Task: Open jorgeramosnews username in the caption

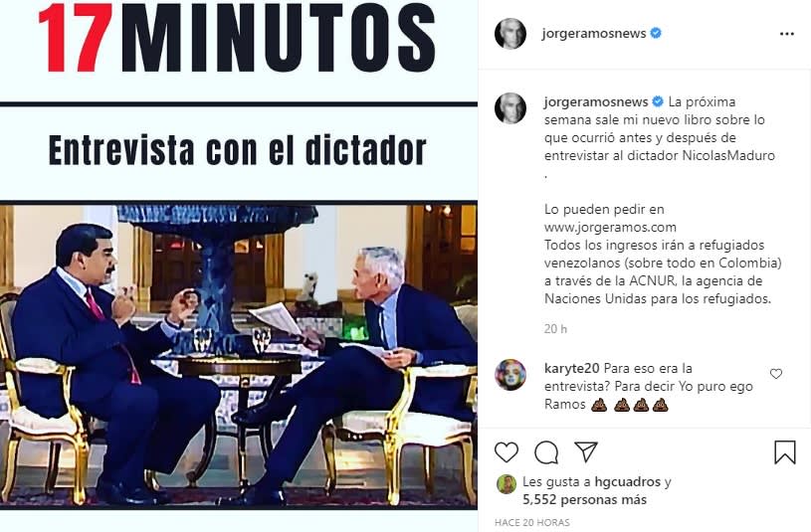Action: click(596, 101)
